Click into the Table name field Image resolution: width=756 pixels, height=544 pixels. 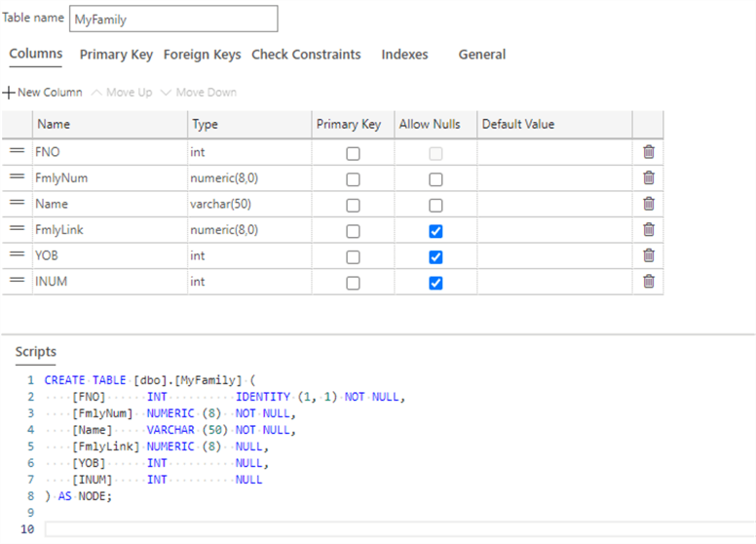(173, 19)
